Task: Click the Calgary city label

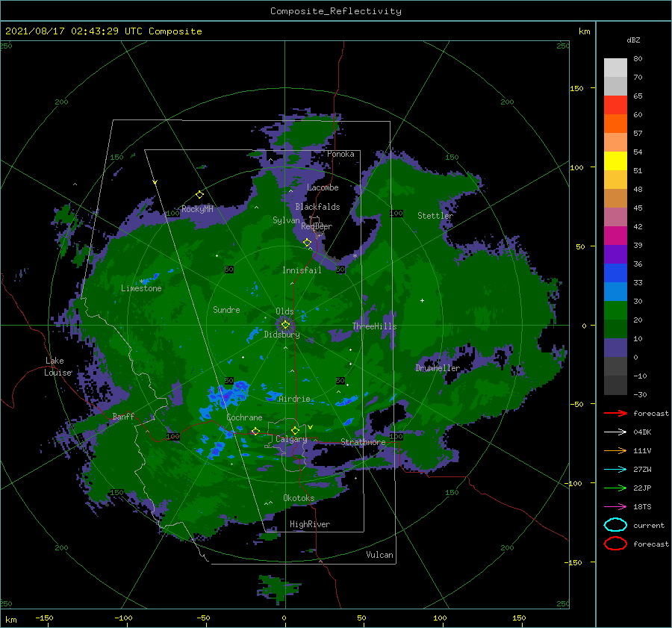Action: click(x=291, y=439)
